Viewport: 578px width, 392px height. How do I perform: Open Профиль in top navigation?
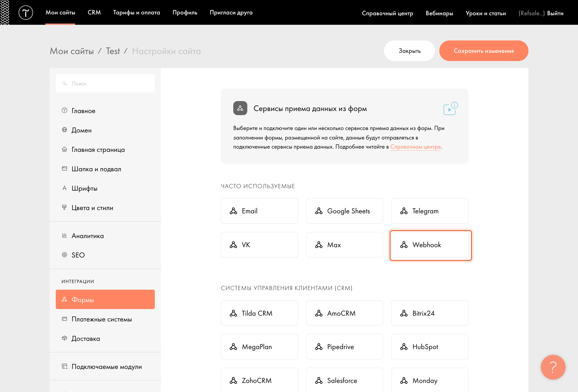[x=185, y=12]
